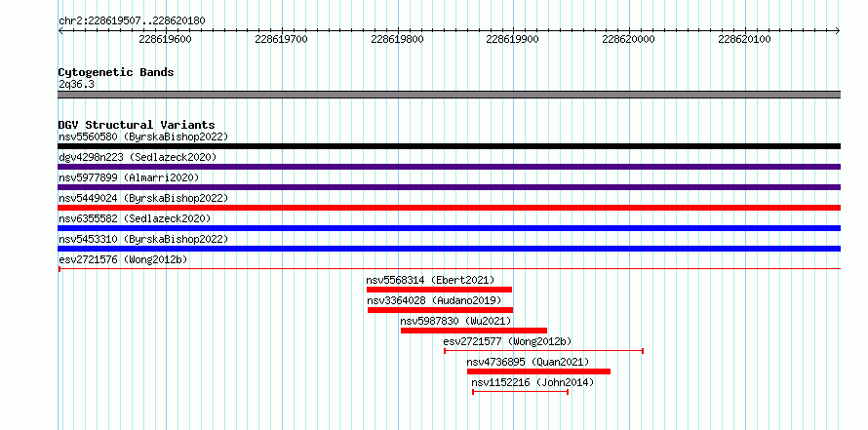
Task: Open nsv5449024 (ByrskaBishop2022) variant label
Action: coord(143,198)
